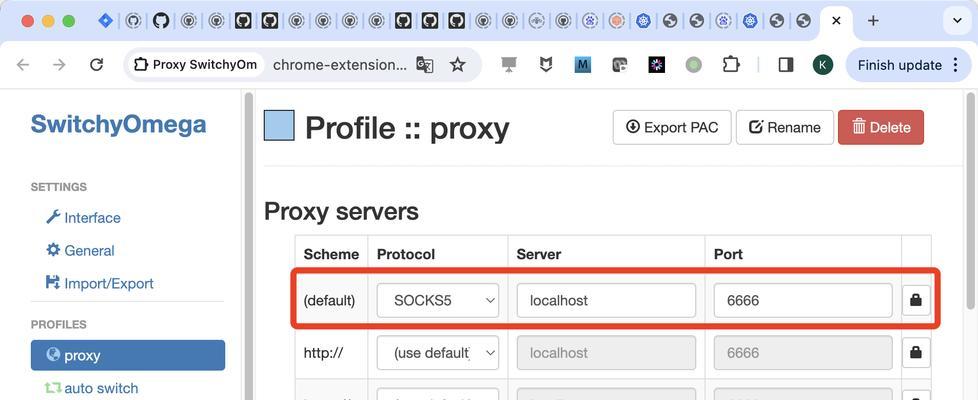
Task: Click the chrome-extension address bar URL
Action: coord(340,65)
